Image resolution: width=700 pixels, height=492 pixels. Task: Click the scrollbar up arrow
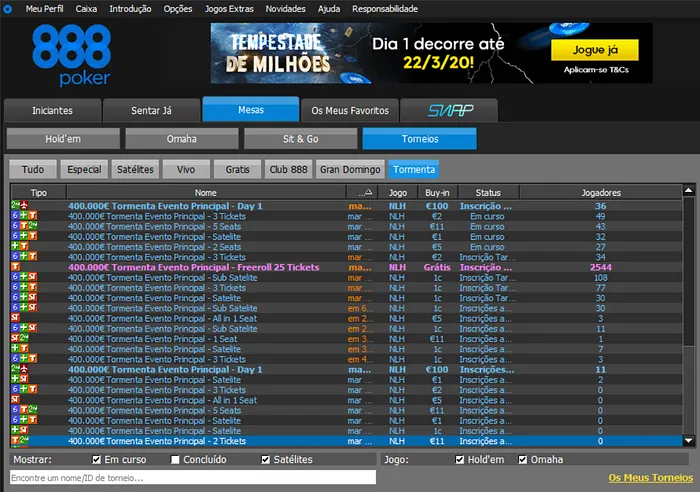(x=688, y=191)
